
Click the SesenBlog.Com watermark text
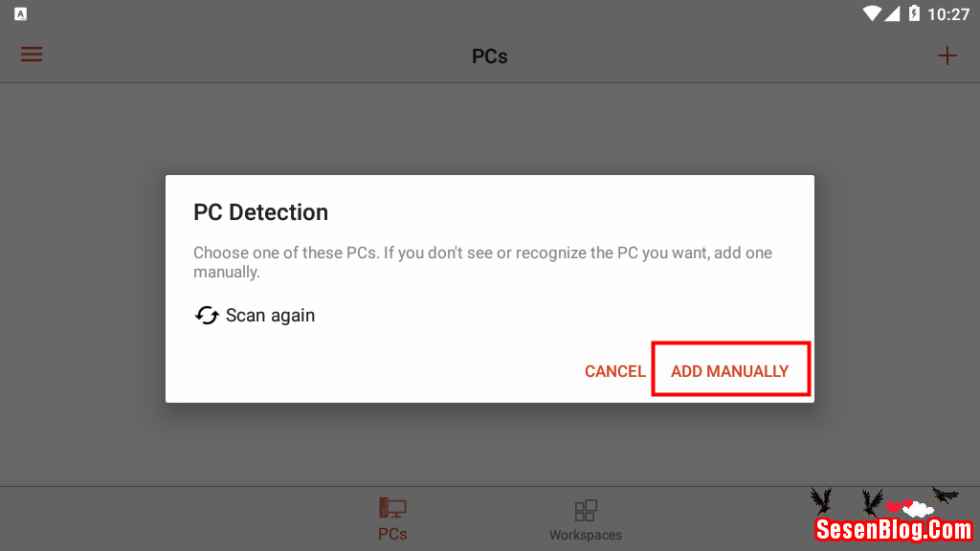tap(893, 529)
